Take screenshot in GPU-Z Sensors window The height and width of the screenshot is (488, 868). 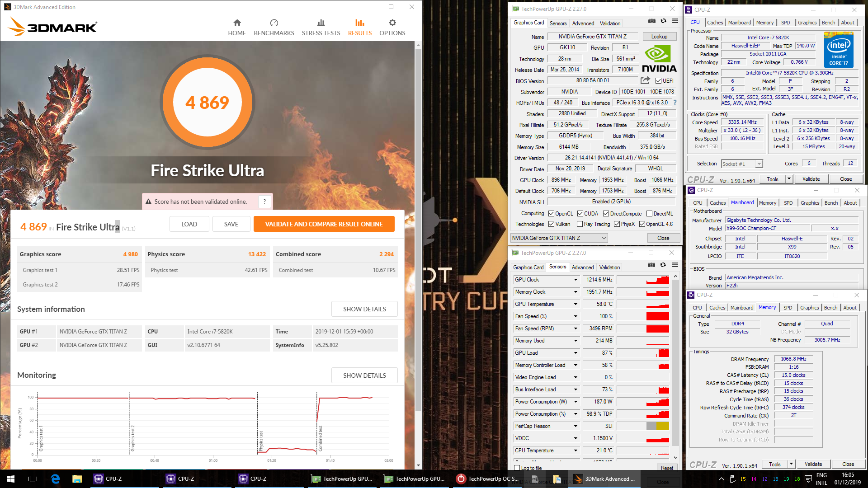[x=651, y=265]
